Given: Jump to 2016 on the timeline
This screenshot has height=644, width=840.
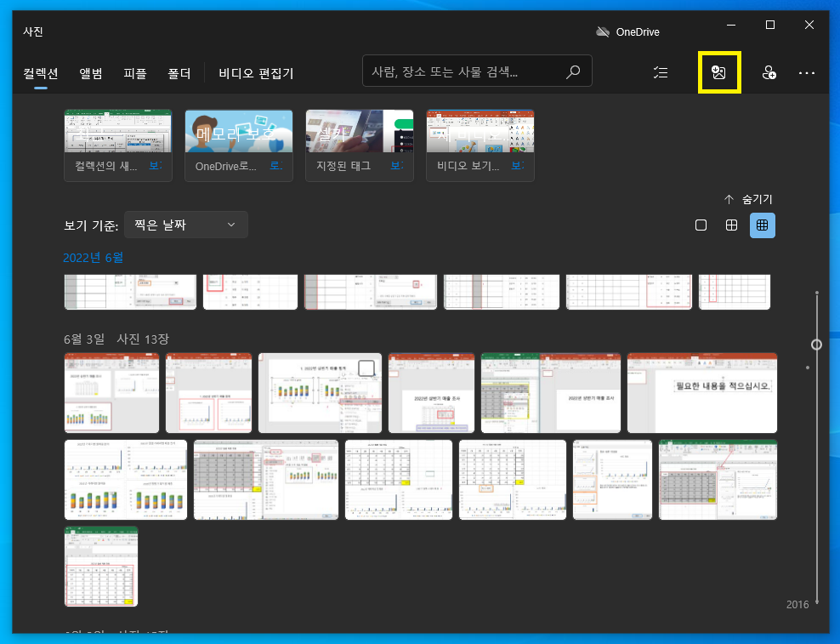Looking at the screenshot, I should coord(797,604).
